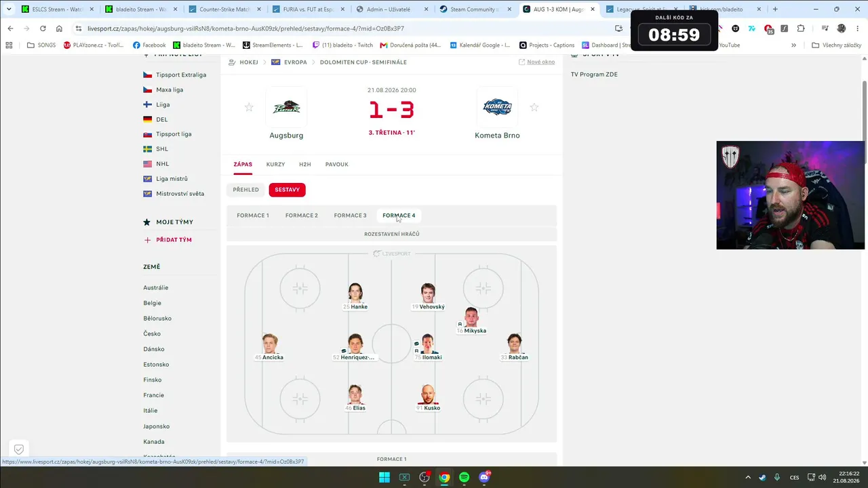Show hidden system tray icons
Image resolution: width=868 pixels, height=488 pixels.
click(748, 477)
